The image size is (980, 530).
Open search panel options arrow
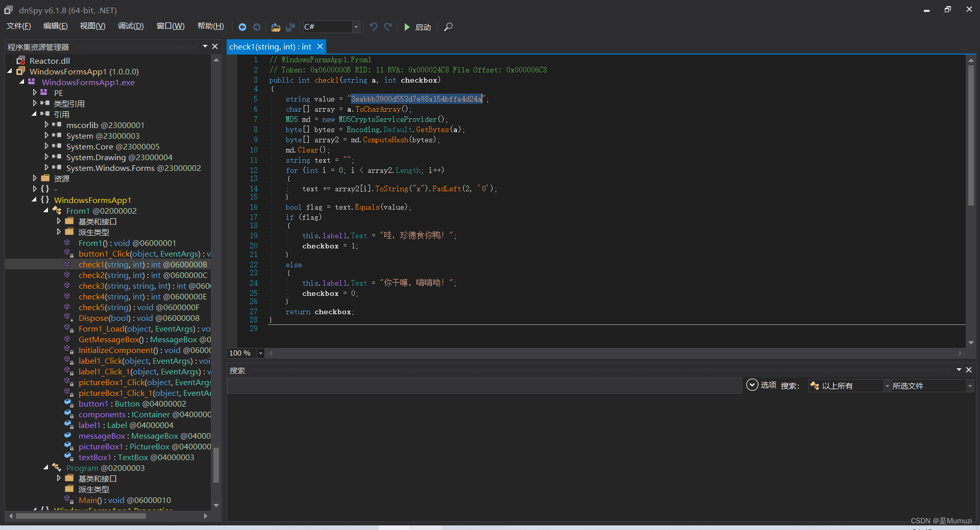point(959,370)
